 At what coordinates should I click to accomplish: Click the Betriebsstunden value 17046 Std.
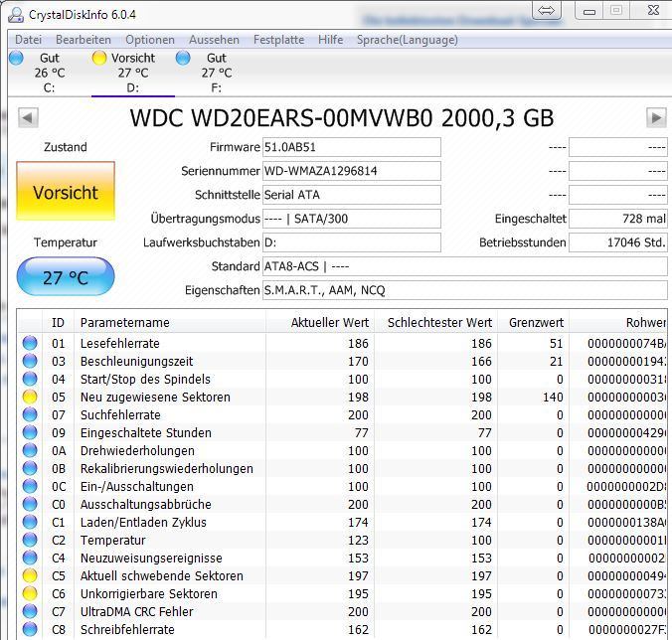point(618,242)
